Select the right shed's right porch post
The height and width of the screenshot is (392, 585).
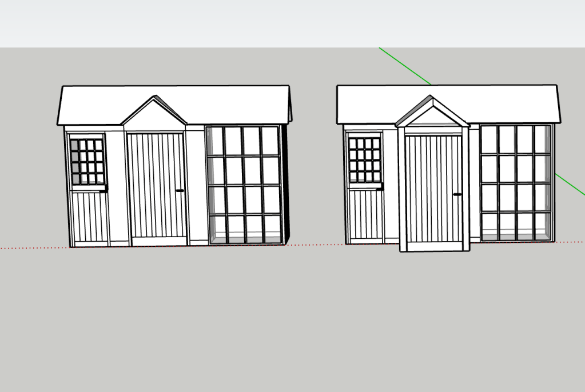(465, 189)
